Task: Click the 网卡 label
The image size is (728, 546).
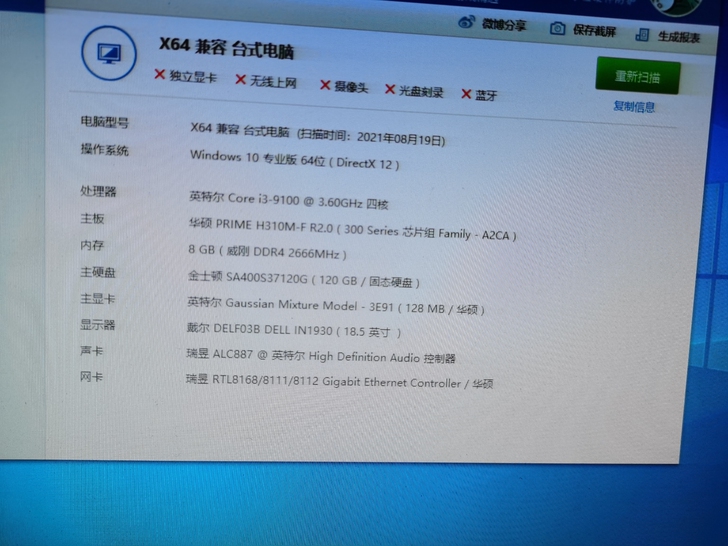Action: 91,377
